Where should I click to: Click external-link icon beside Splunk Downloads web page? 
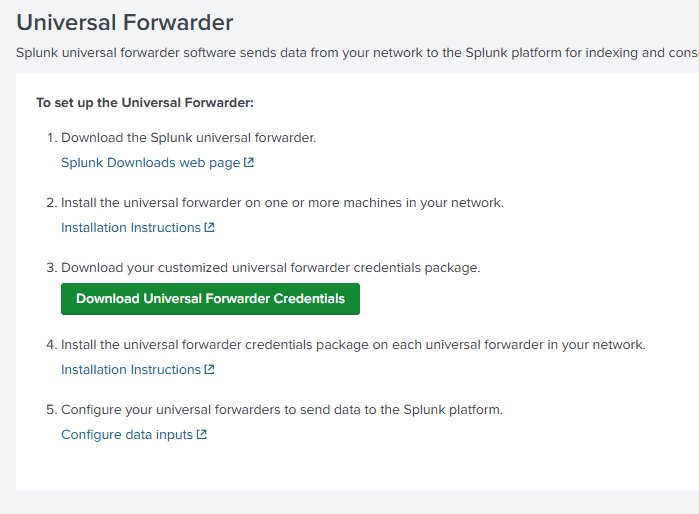pos(249,162)
